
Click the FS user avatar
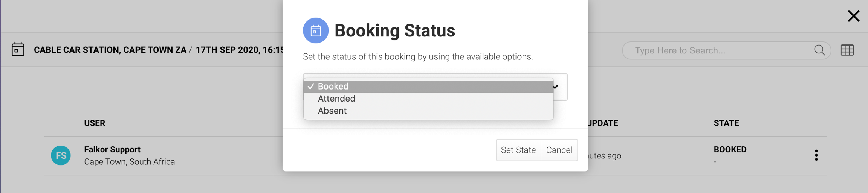click(61, 155)
